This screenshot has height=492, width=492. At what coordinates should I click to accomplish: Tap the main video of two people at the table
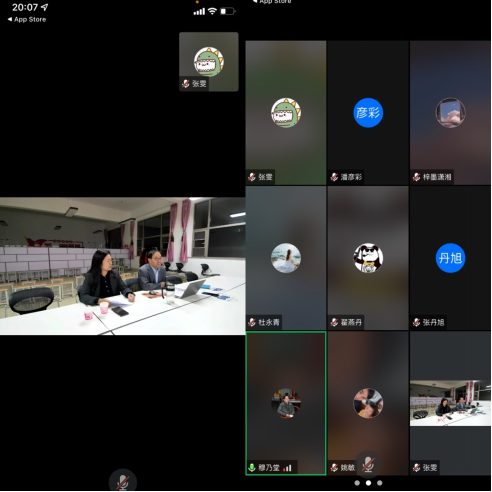[x=123, y=266]
